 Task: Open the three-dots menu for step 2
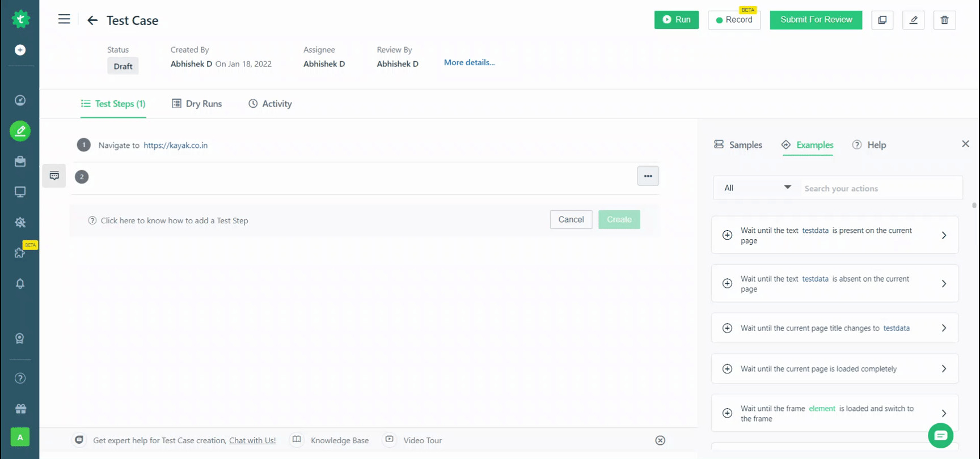(648, 176)
